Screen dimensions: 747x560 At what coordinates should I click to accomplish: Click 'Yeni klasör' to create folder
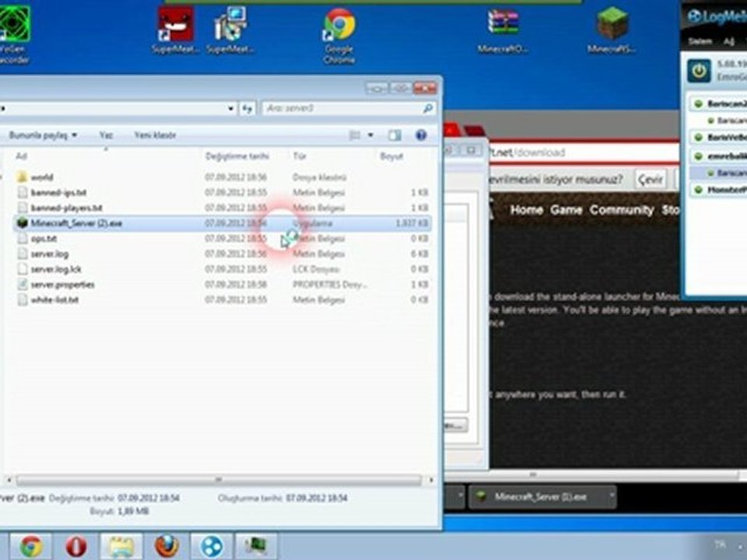(x=156, y=135)
